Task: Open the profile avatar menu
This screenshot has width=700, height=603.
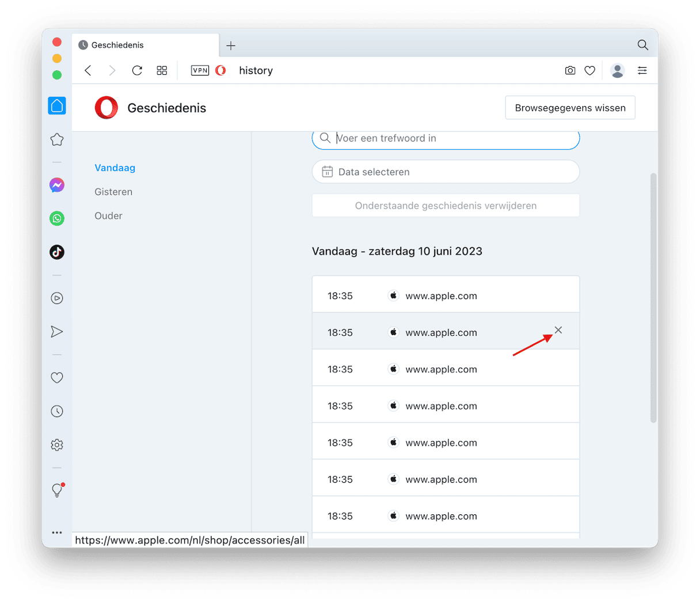Action: (x=618, y=70)
